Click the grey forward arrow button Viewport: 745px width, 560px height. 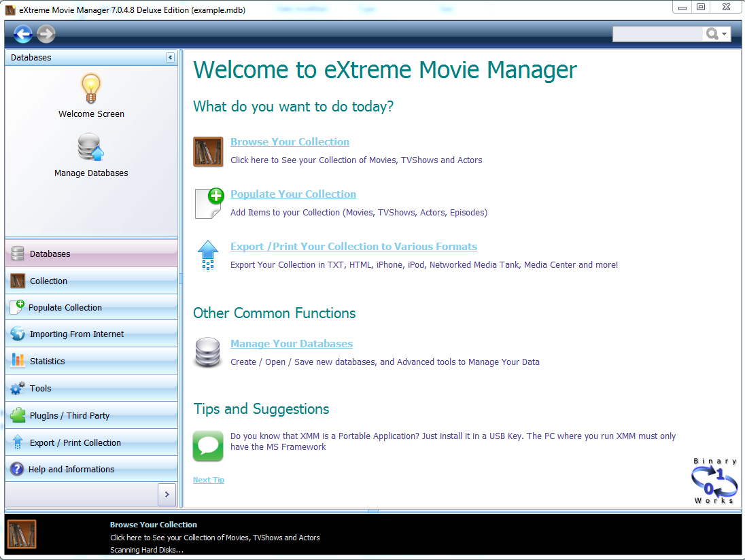(46, 34)
